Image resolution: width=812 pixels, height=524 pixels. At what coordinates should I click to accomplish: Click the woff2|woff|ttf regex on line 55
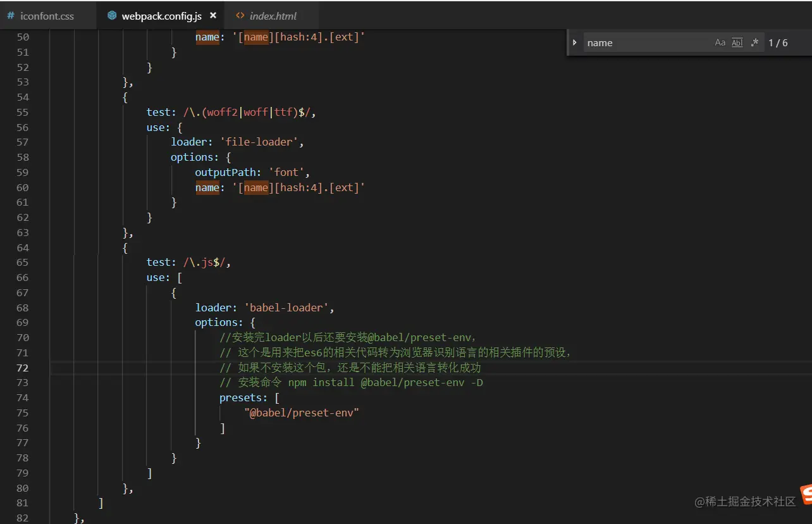pos(247,112)
